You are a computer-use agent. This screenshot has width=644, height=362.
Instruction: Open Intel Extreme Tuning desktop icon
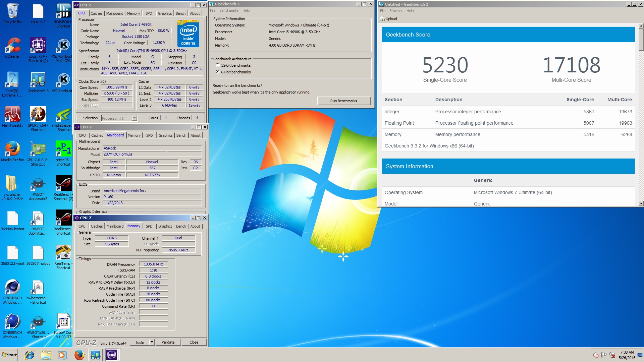(12, 84)
